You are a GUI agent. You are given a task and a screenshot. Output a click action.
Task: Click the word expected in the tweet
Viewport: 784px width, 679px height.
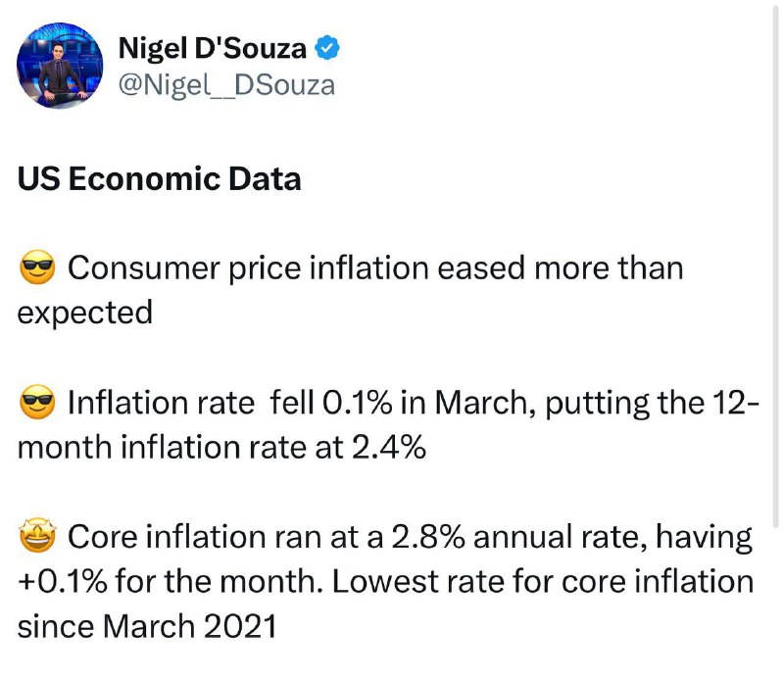click(84, 314)
